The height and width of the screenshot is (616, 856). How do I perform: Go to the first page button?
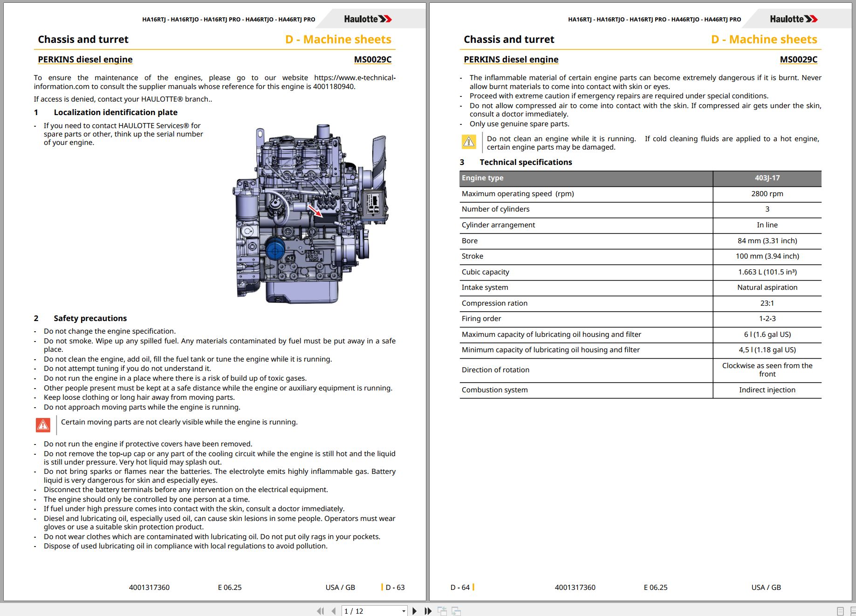click(x=320, y=611)
